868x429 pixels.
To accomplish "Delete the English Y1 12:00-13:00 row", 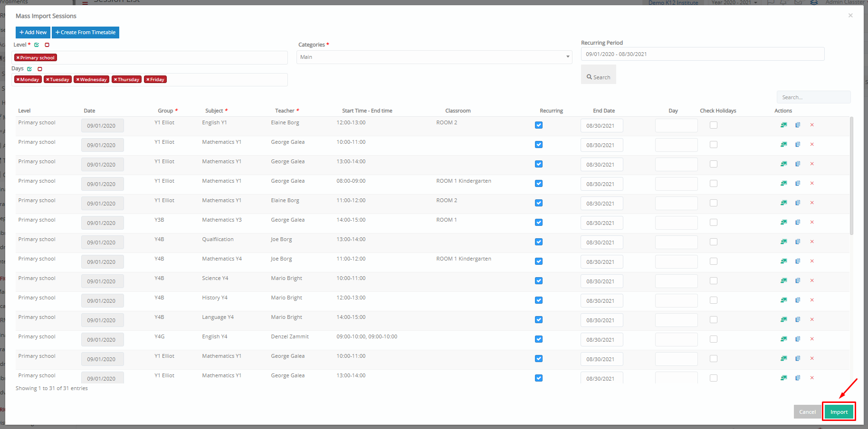I will [812, 125].
